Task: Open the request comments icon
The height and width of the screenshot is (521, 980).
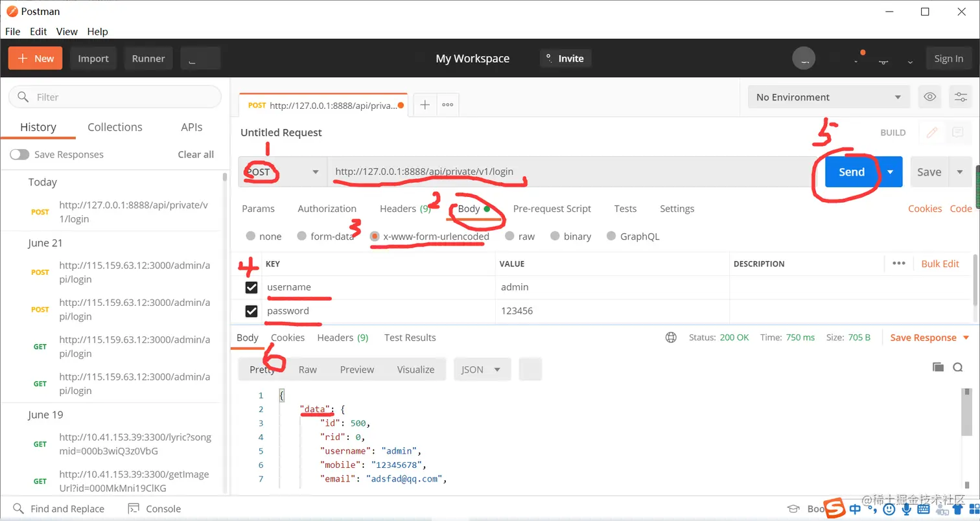Action: tap(957, 132)
